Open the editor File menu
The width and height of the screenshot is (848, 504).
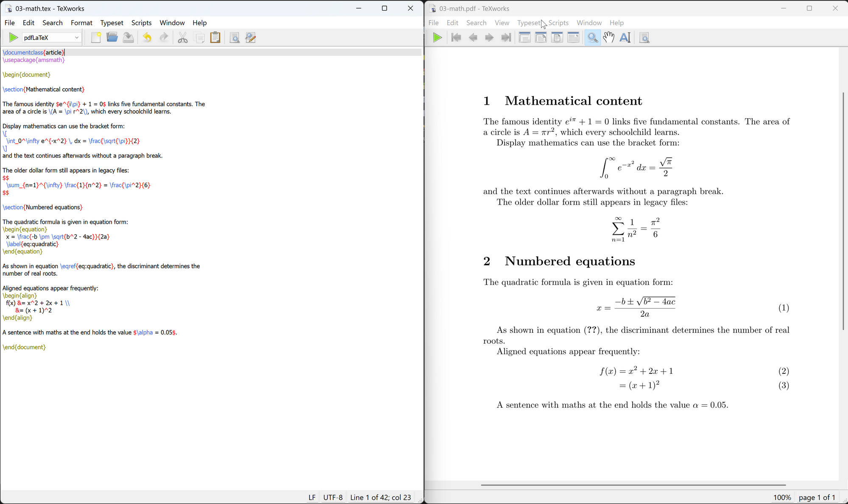9,23
